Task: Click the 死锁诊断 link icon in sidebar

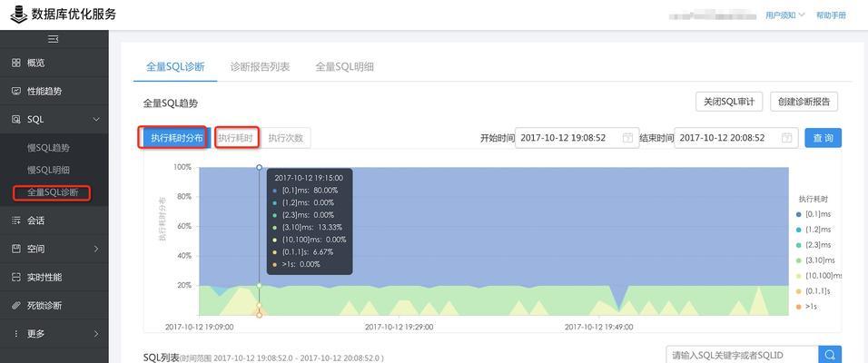Action: pos(16,306)
